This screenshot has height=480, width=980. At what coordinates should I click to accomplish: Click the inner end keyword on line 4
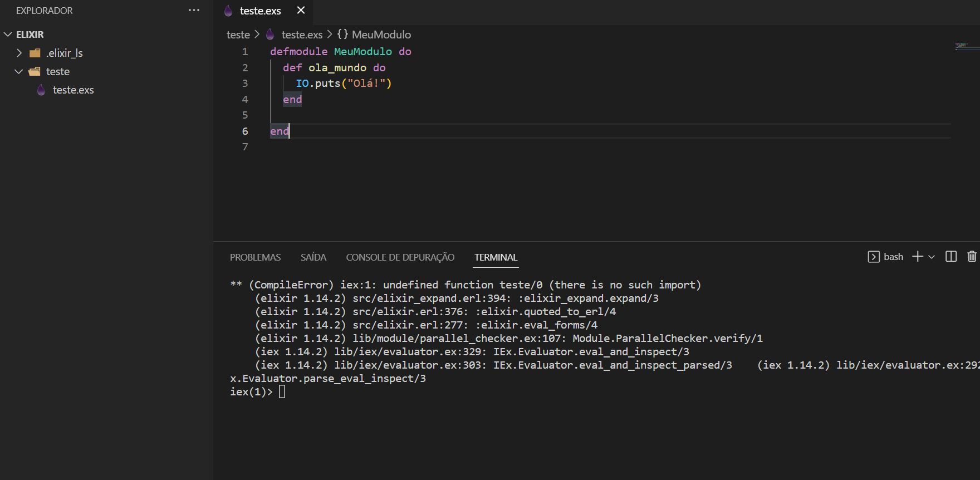[292, 99]
